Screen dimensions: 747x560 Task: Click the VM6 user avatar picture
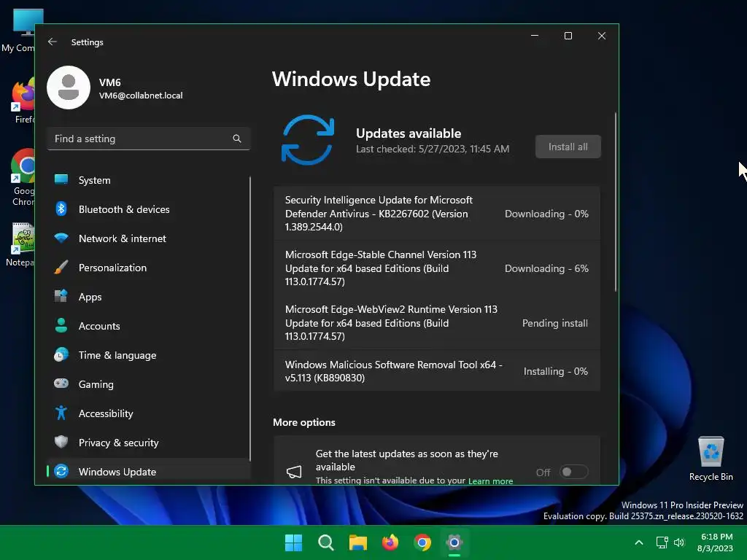(x=69, y=87)
